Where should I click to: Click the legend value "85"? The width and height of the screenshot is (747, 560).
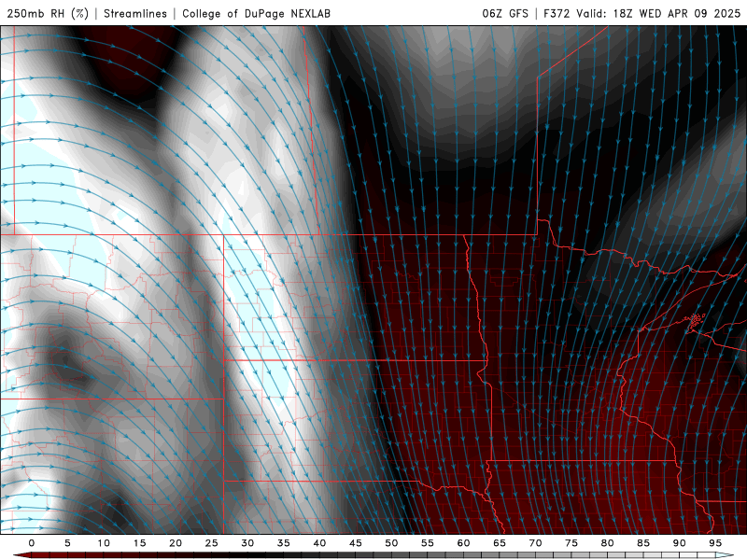643,543
